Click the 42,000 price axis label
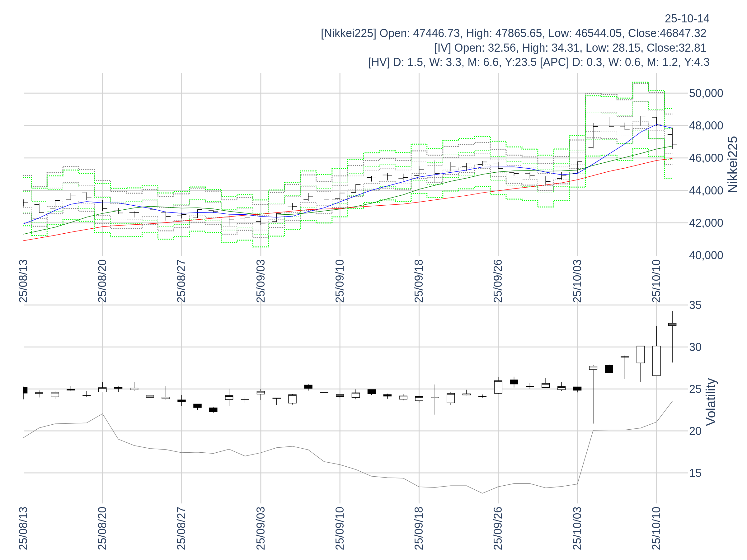 (x=706, y=223)
